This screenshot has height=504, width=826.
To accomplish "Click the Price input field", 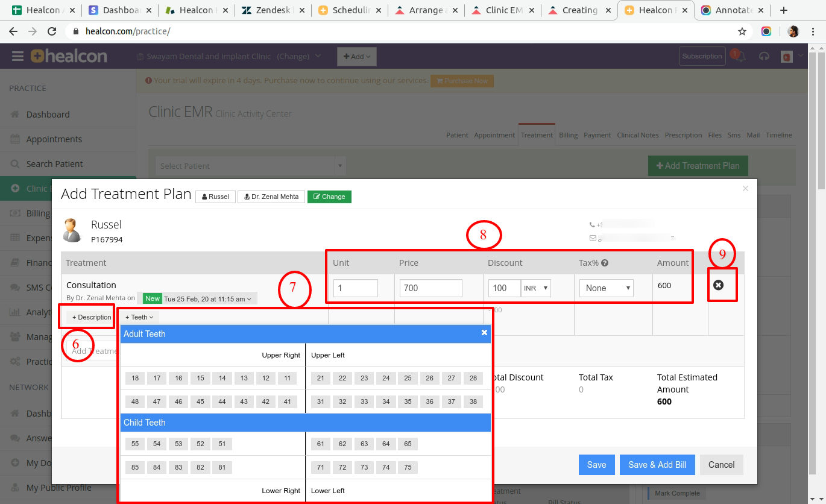I will point(431,288).
